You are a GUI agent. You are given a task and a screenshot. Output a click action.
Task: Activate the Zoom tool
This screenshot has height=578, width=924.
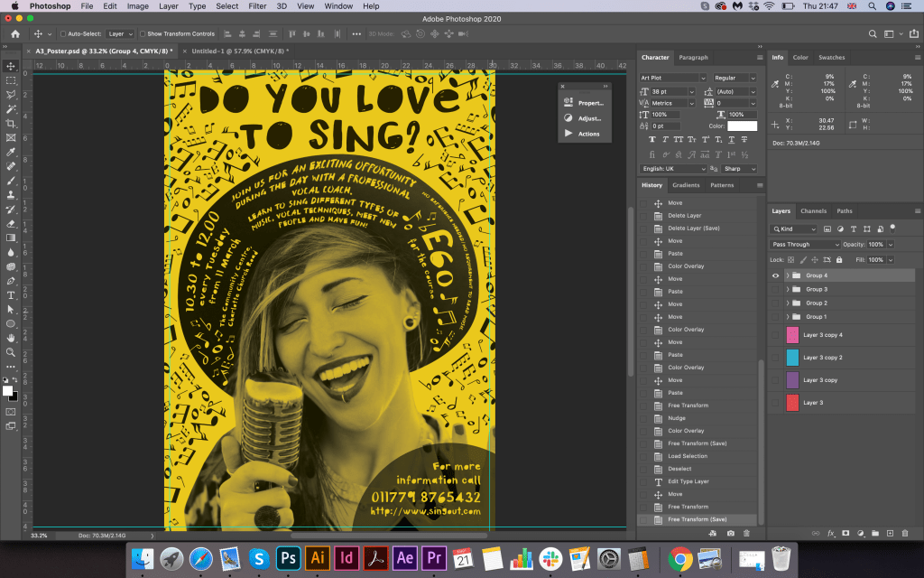click(11, 352)
